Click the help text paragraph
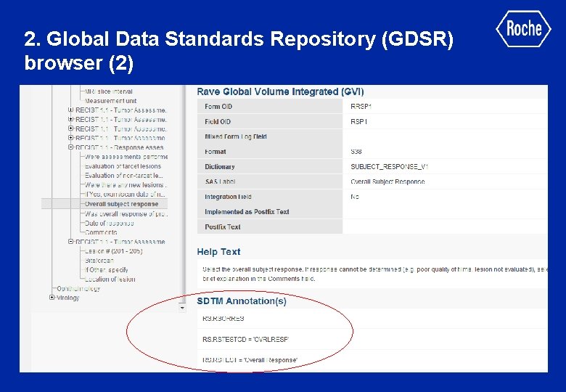Image resolution: width=566 pixels, height=392 pixels. 374,274
